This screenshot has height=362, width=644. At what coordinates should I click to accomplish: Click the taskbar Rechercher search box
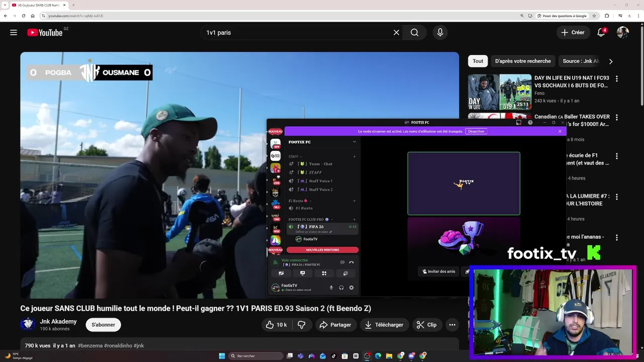(256, 356)
